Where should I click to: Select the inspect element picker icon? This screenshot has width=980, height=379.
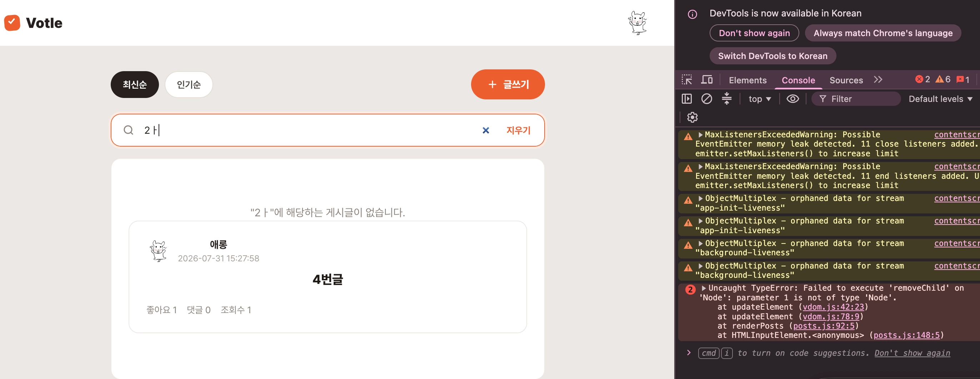tap(687, 80)
